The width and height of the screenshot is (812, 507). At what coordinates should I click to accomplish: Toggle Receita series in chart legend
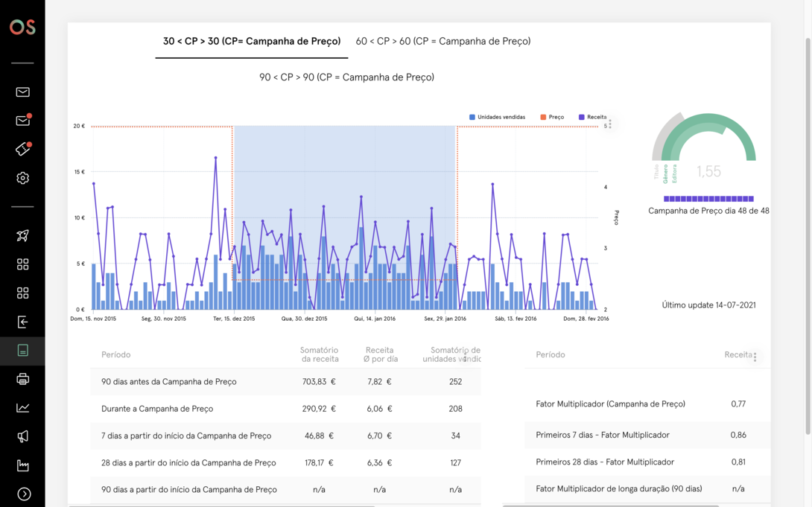[592, 117]
